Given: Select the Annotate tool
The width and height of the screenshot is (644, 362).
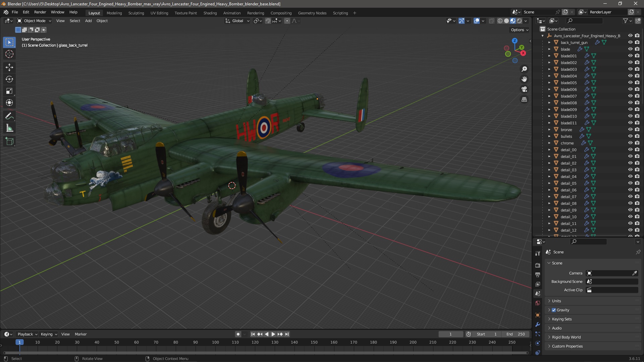Looking at the screenshot, I should (x=9, y=116).
